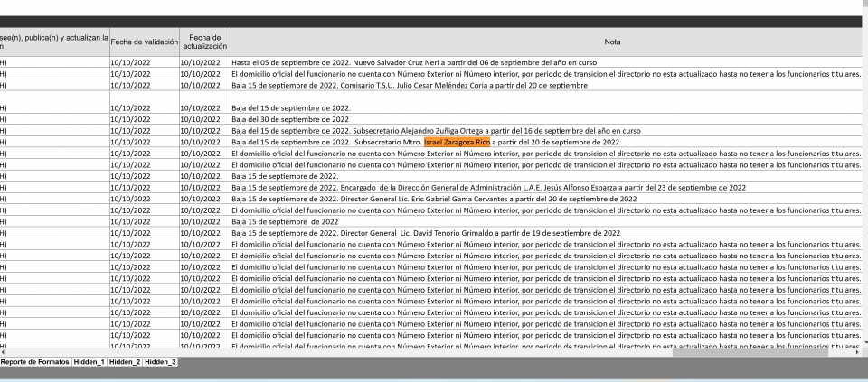Screen dimensions: 868x382
Task: Select the note naming Subsecretario Alejandro Zuñiga Ortega
Action: click(x=549, y=131)
